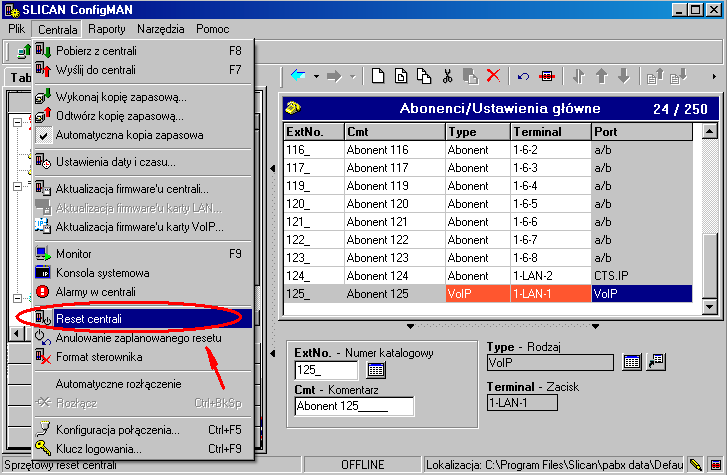Click the forward navigation arrow icon
The width and height of the screenshot is (727, 475).
(334, 76)
